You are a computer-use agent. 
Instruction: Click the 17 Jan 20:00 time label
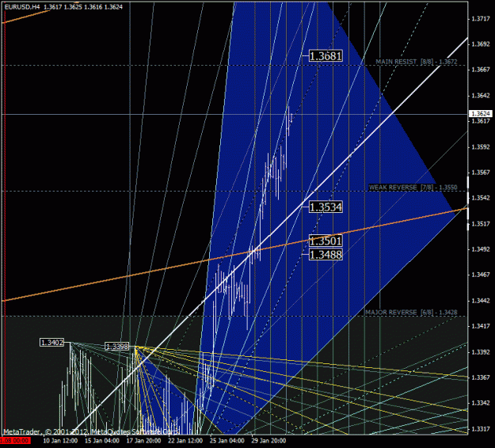143,441
